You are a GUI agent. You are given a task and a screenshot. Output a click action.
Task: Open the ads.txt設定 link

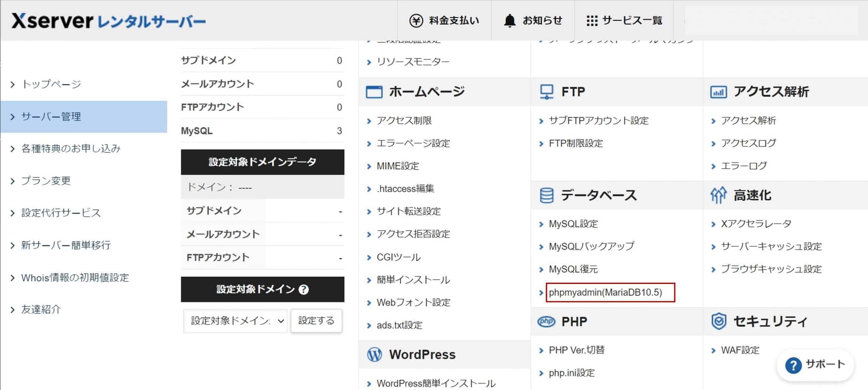point(399,325)
